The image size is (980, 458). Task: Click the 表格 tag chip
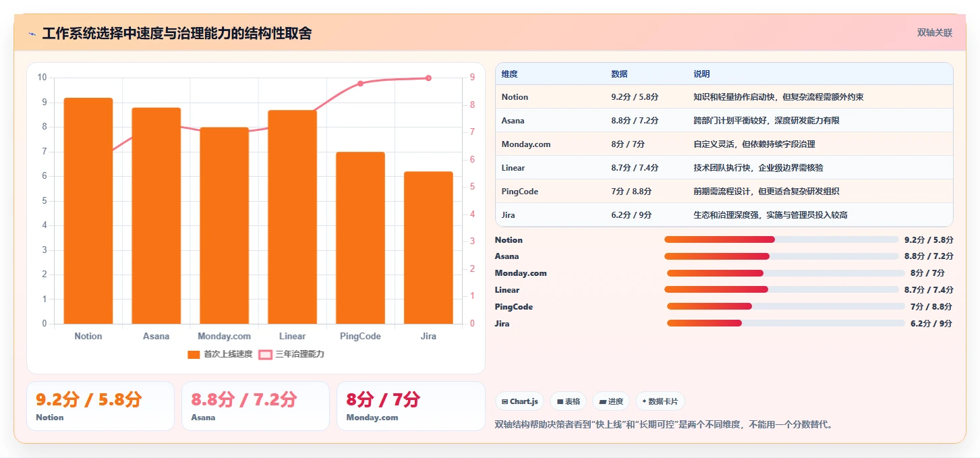(x=569, y=401)
